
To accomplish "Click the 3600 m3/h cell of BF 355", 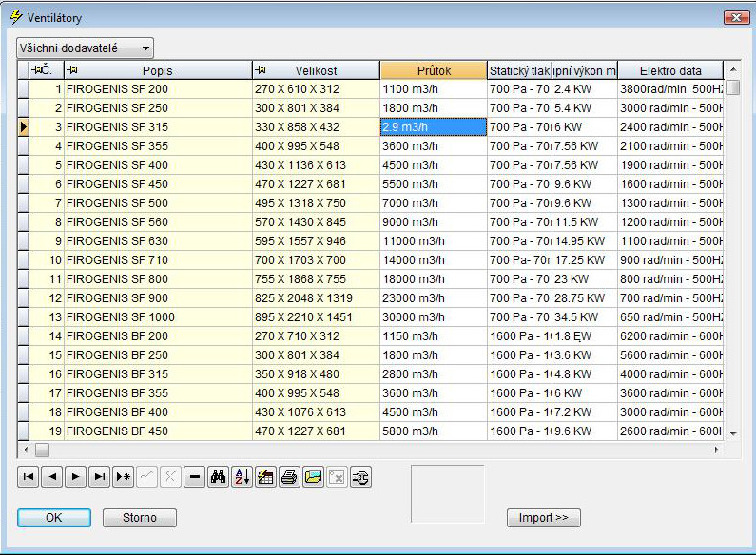I will (434, 393).
